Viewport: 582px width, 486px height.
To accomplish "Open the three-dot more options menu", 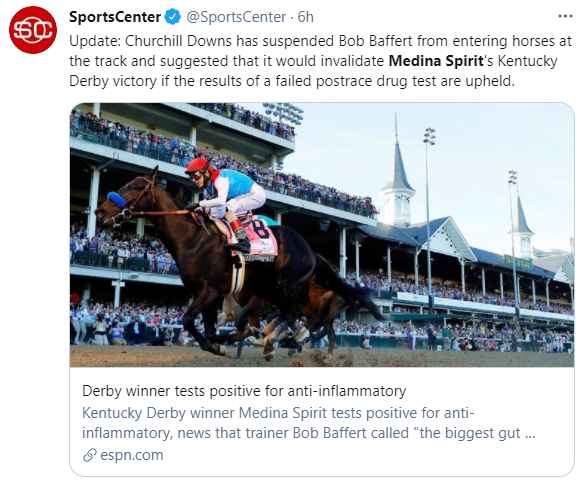I will (565, 16).
